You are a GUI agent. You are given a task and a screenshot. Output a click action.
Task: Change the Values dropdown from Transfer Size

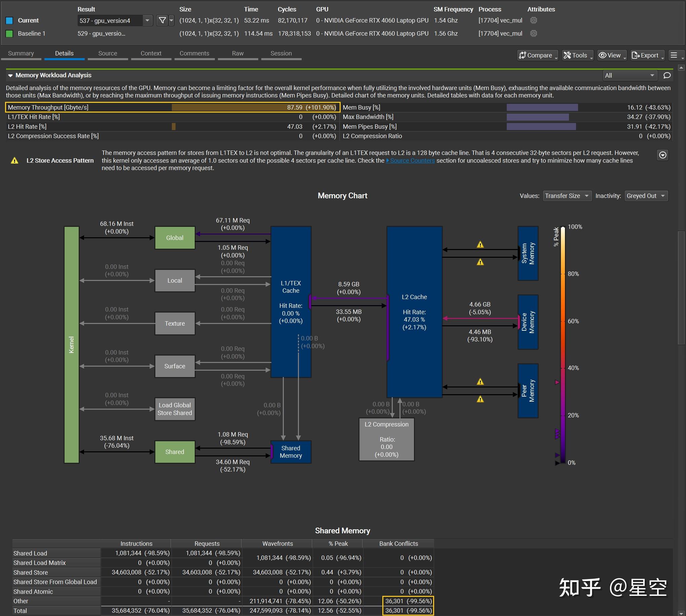567,196
